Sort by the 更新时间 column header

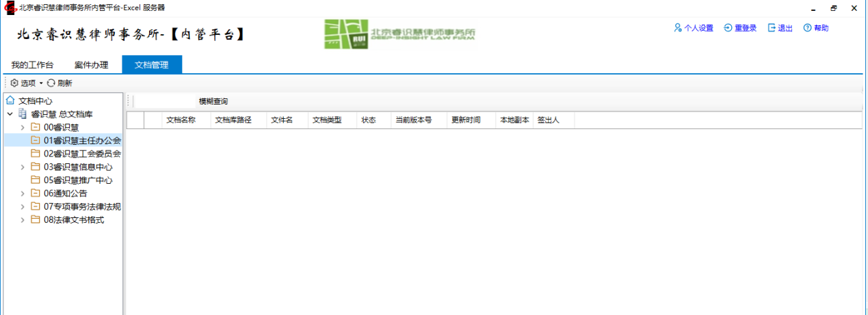[x=466, y=120]
